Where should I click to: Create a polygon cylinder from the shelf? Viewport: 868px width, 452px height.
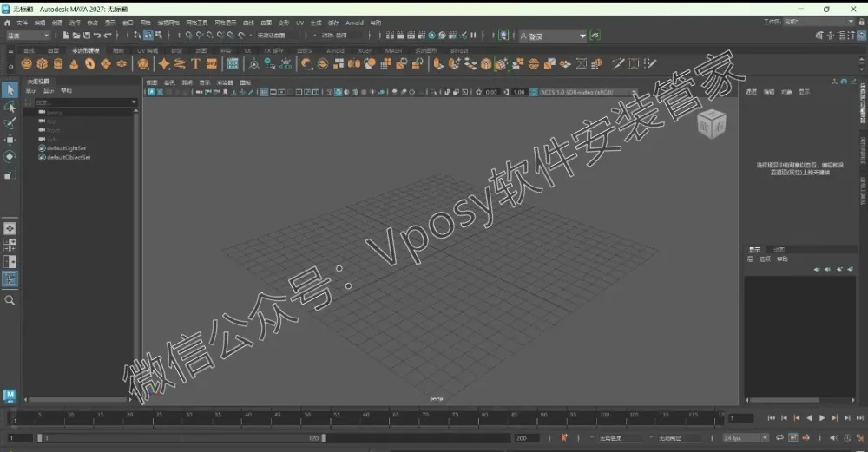click(x=58, y=63)
